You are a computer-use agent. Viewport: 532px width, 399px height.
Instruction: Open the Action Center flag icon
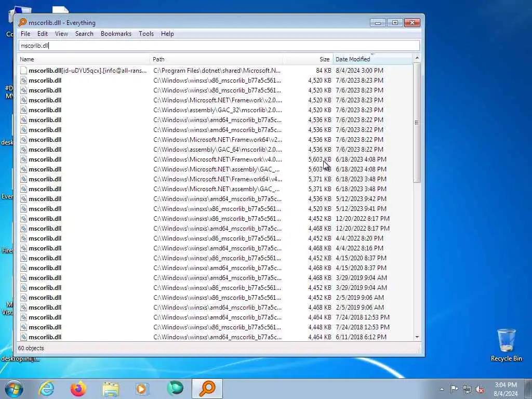454,389
